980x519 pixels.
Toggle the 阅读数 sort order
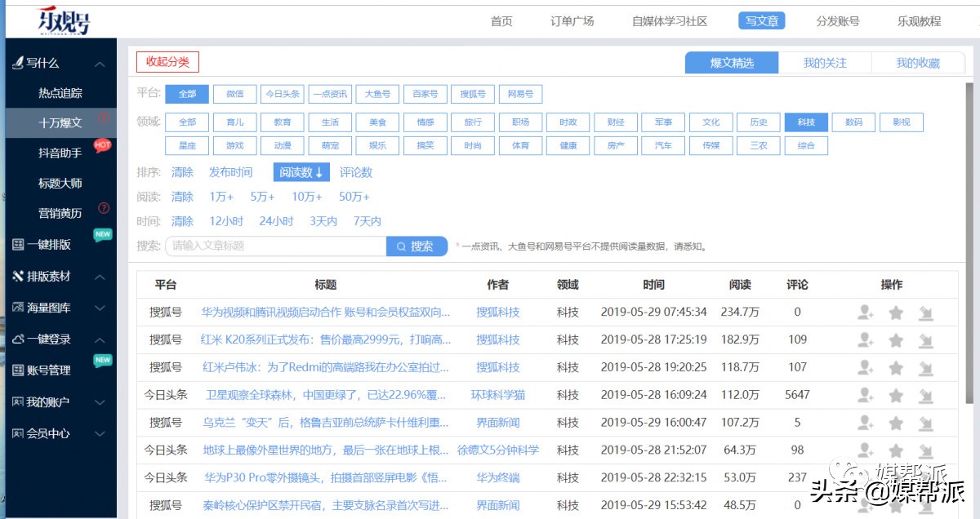[301, 172]
